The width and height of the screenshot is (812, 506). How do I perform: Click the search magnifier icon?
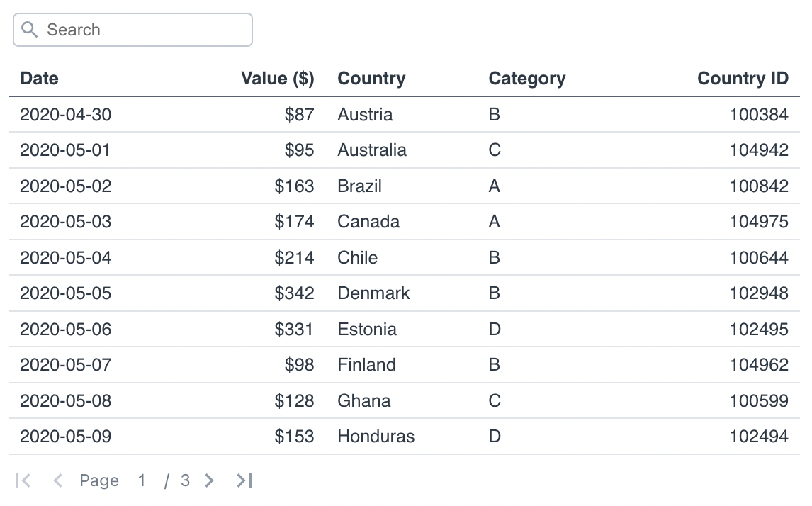coord(30,30)
